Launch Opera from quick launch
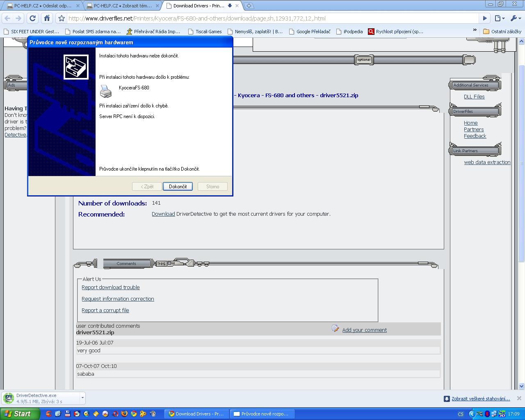The width and height of the screenshot is (525, 420). [x=115, y=414]
